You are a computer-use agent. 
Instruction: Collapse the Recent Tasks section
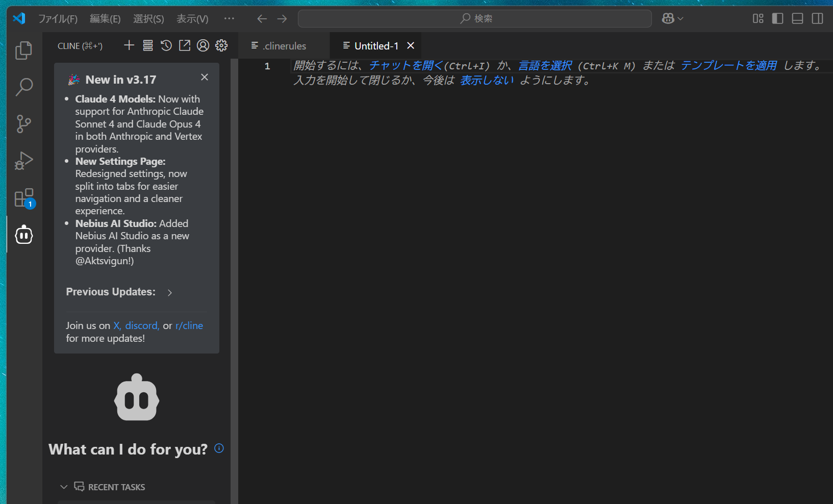point(64,487)
